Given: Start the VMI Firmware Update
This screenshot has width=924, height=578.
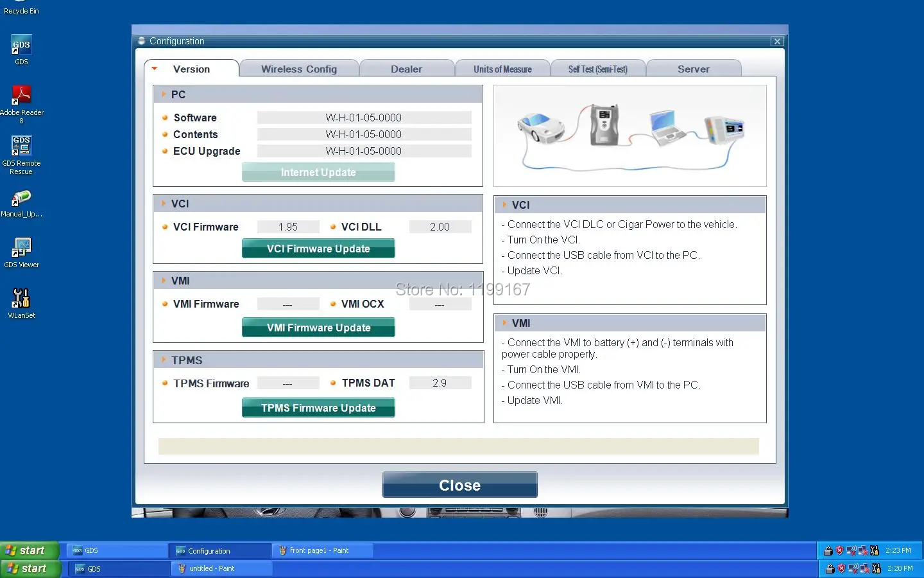Looking at the screenshot, I should (x=318, y=328).
